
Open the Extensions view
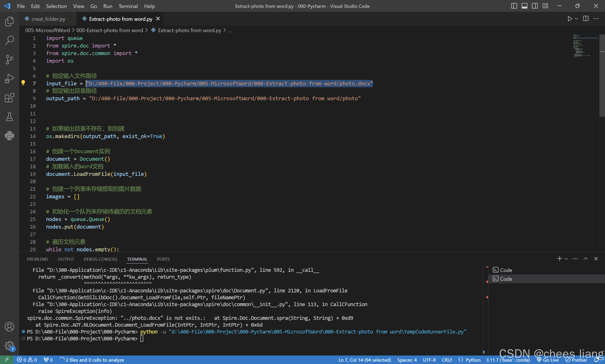[x=9, y=98]
